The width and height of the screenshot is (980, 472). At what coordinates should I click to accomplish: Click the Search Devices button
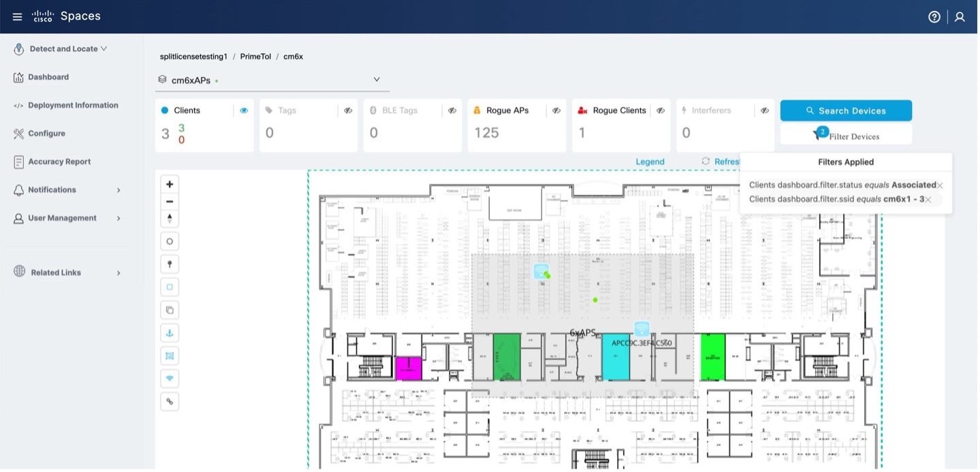coord(846,110)
